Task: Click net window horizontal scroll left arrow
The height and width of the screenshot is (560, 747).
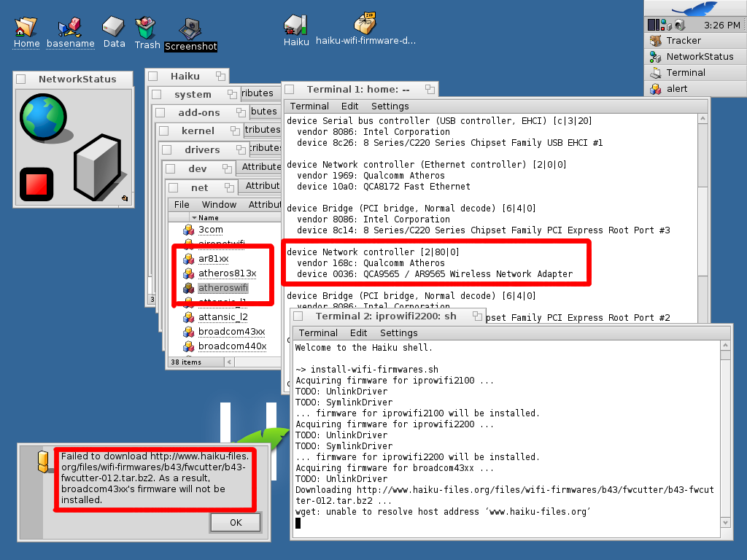Action: (x=229, y=362)
